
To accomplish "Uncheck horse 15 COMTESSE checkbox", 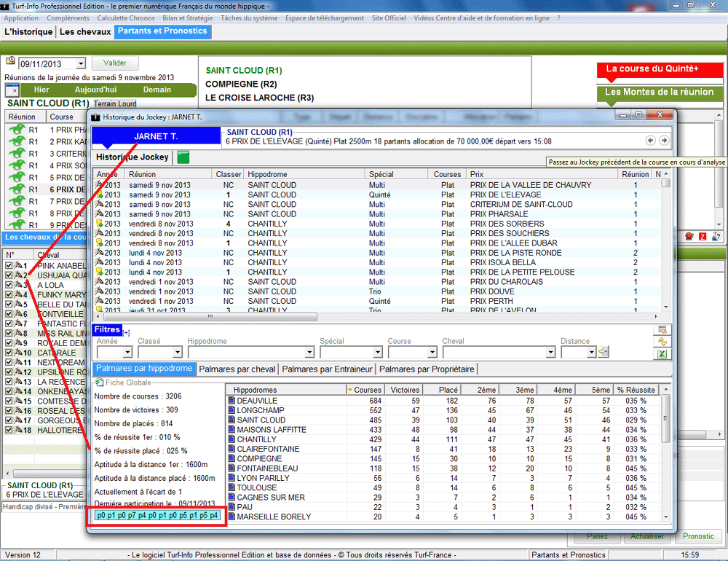I will 9,401.
